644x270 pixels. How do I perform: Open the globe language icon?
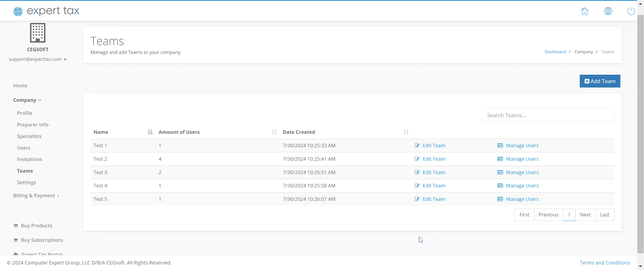[x=608, y=11]
